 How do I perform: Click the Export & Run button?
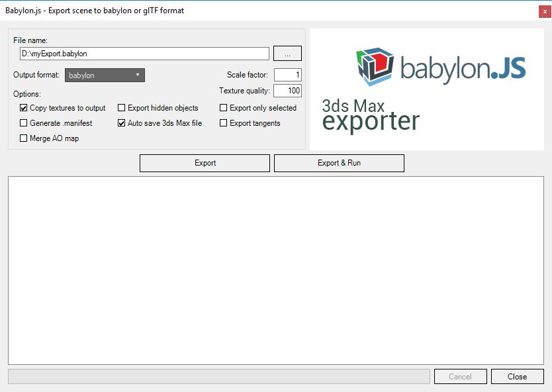pyautogui.click(x=339, y=163)
